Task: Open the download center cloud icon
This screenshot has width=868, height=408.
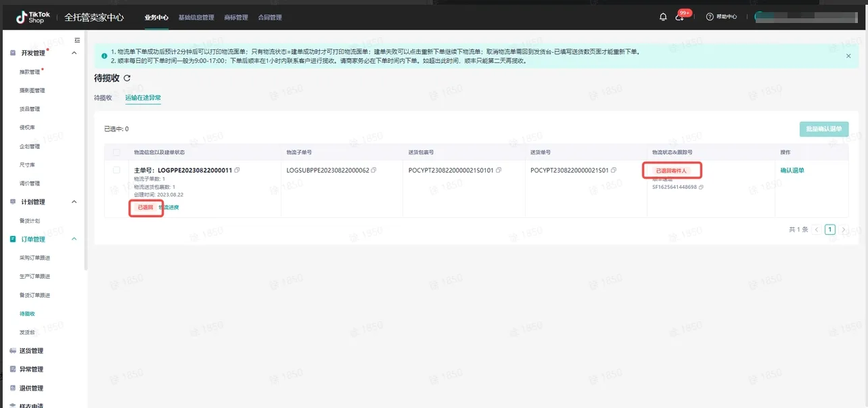Action: click(680, 17)
